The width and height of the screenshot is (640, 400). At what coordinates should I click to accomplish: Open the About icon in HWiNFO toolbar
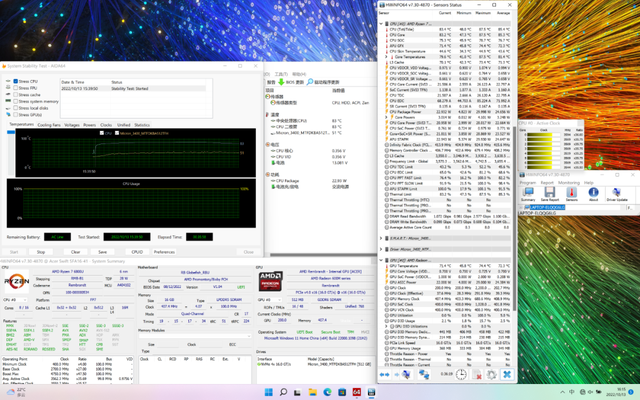click(x=593, y=193)
